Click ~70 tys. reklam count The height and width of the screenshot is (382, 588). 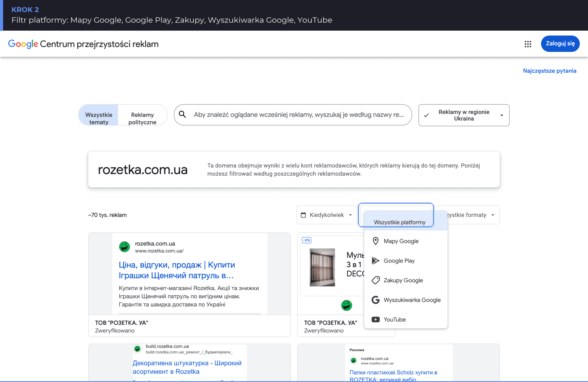[107, 215]
